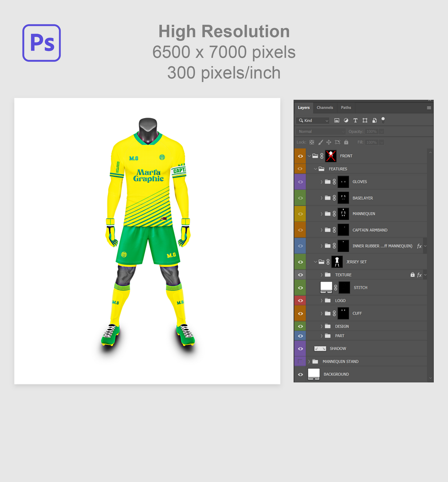Open the Fill value dropdown arrow
The width and height of the screenshot is (448, 482).
click(x=382, y=142)
